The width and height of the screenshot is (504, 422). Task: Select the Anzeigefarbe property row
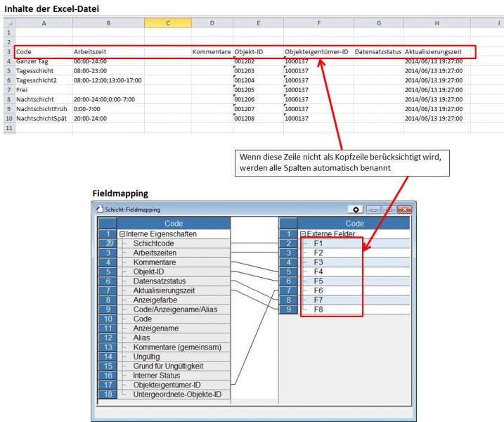click(154, 300)
